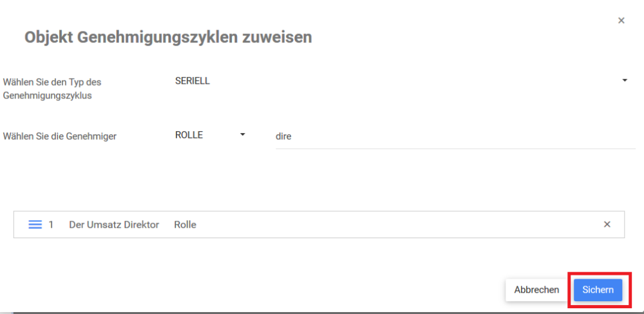
Task: Open the ROLLE approver type dropdown
Action: point(210,135)
